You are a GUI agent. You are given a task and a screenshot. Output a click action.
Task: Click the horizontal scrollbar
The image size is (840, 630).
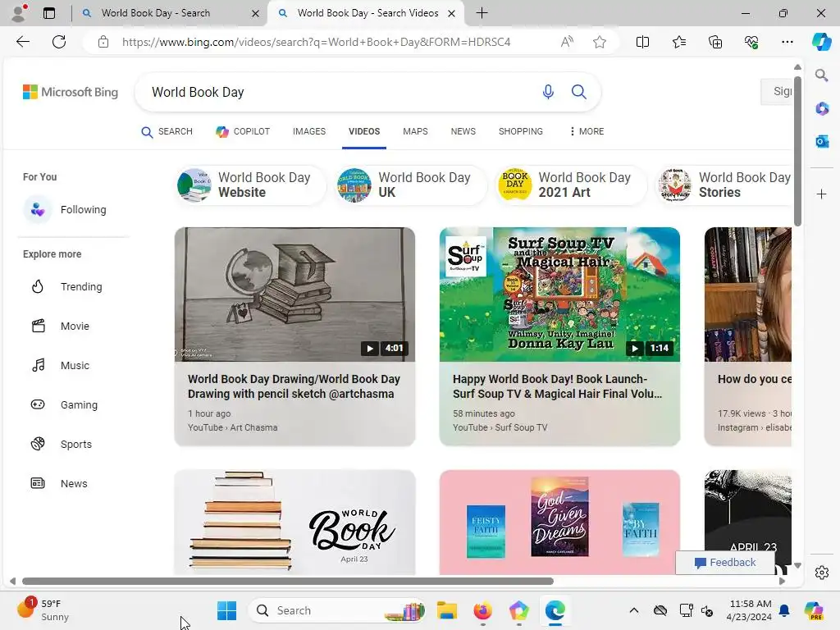click(x=288, y=582)
